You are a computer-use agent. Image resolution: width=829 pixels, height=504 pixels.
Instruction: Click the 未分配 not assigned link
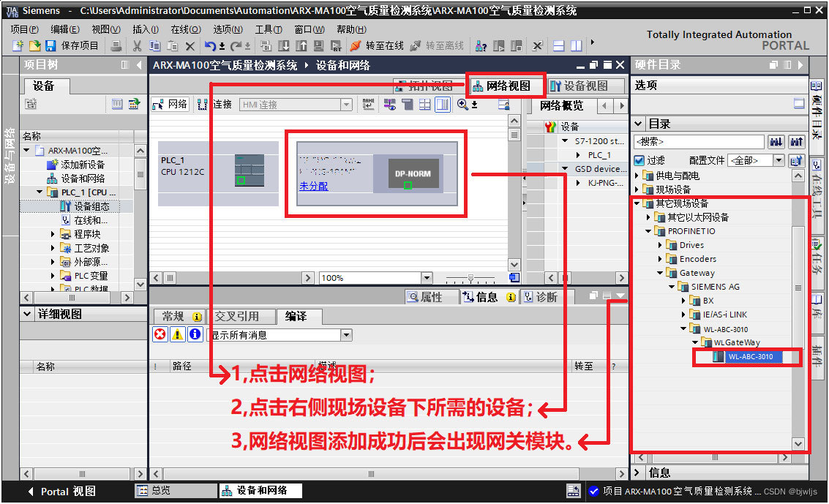coord(313,186)
